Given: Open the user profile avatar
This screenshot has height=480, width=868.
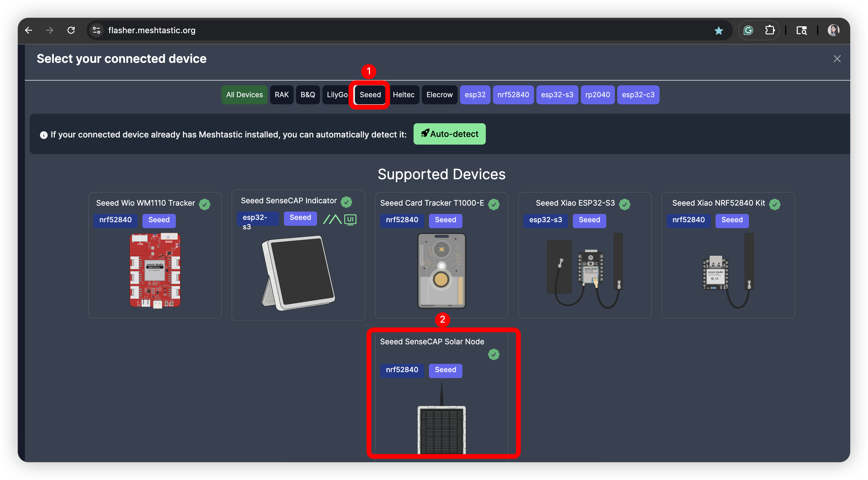Looking at the screenshot, I should [x=833, y=30].
